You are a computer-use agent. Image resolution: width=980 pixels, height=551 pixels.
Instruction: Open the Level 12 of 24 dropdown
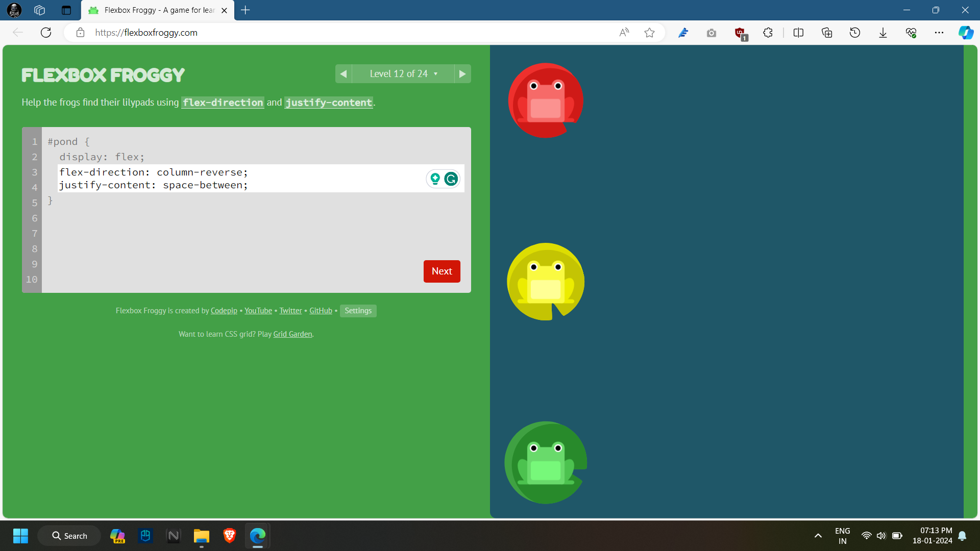403,74
